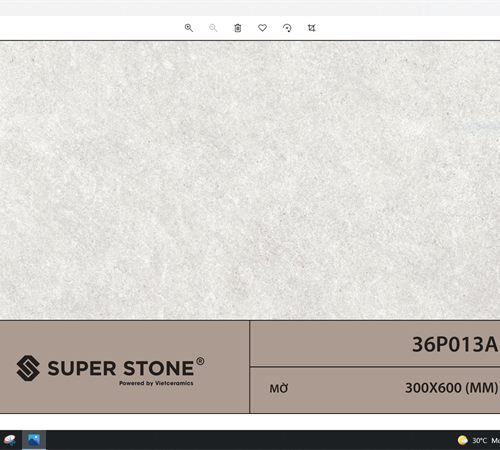
Task: Click the SUPER STONE brand text
Action: click(121, 369)
